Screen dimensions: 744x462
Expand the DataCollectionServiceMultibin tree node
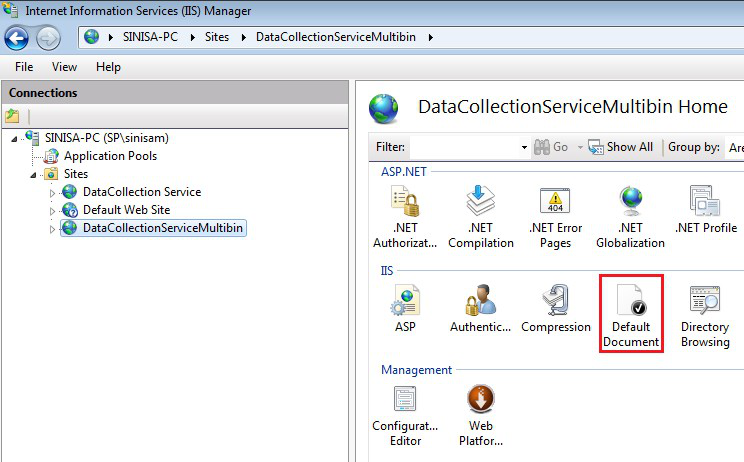[x=52, y=229]
